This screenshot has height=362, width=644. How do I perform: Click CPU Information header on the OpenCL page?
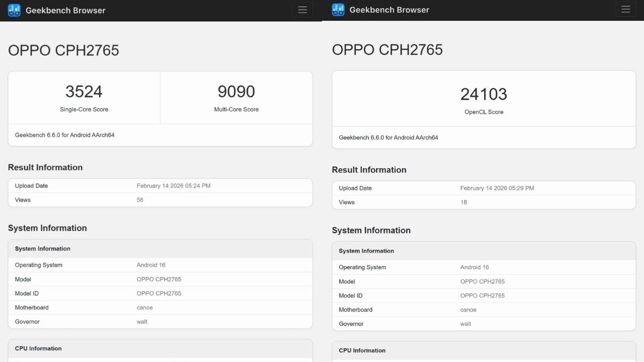(362, 351)
